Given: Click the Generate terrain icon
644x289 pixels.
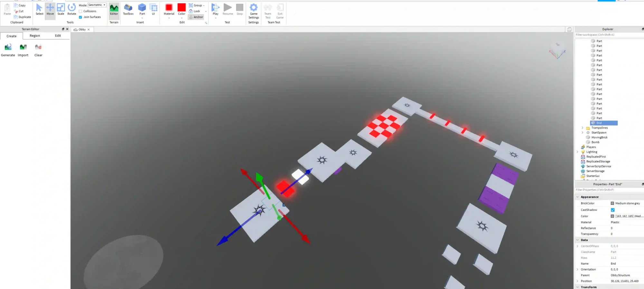Looking at the screenshot, I should [x=8, y=47].
